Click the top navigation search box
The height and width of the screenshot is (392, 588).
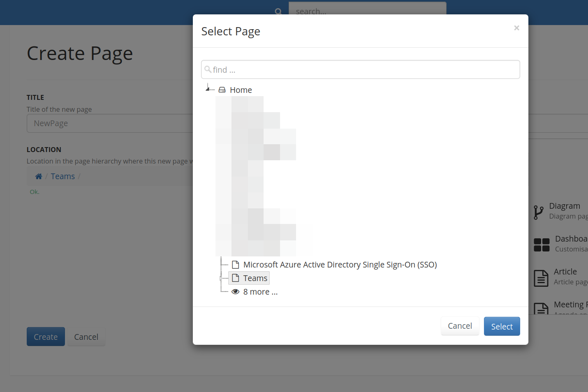tap(367, 11)
